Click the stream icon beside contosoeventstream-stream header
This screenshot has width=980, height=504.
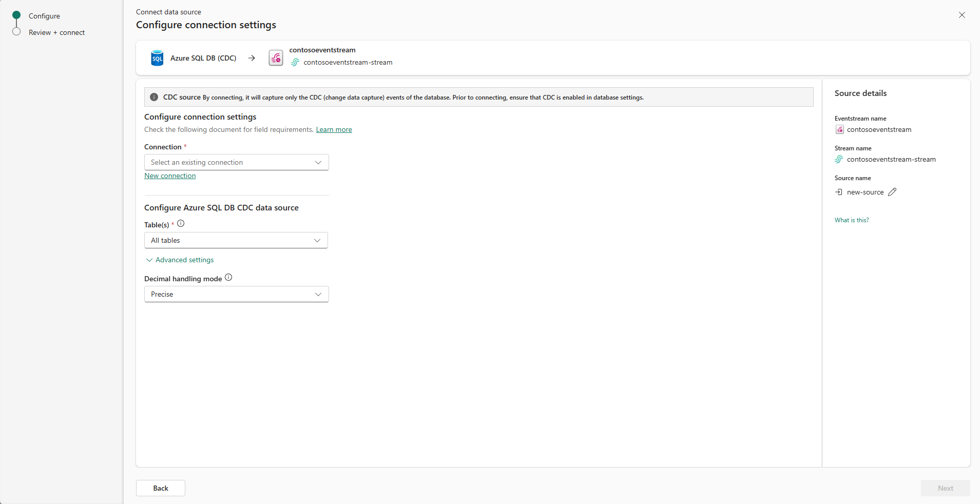coord(295,62)
